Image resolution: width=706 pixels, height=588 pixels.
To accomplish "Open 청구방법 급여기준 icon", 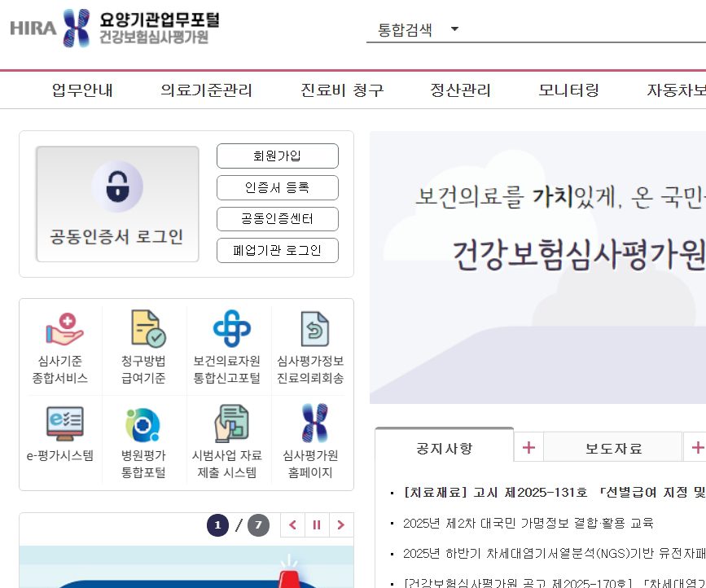I will pyautogui.click(x=143, y=348).
